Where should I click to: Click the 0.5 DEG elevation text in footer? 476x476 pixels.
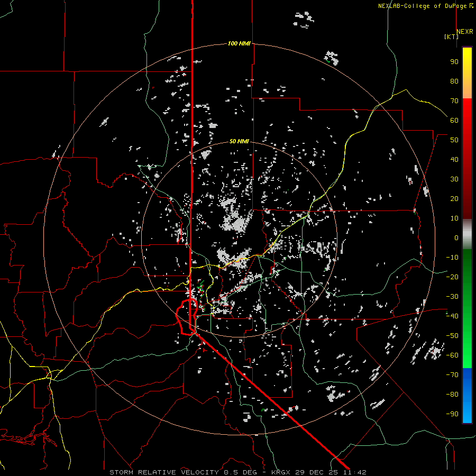(x=240, y=472)
